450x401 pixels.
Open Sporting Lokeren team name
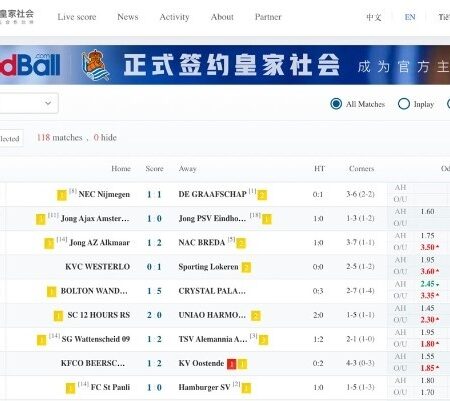[209, 267]
